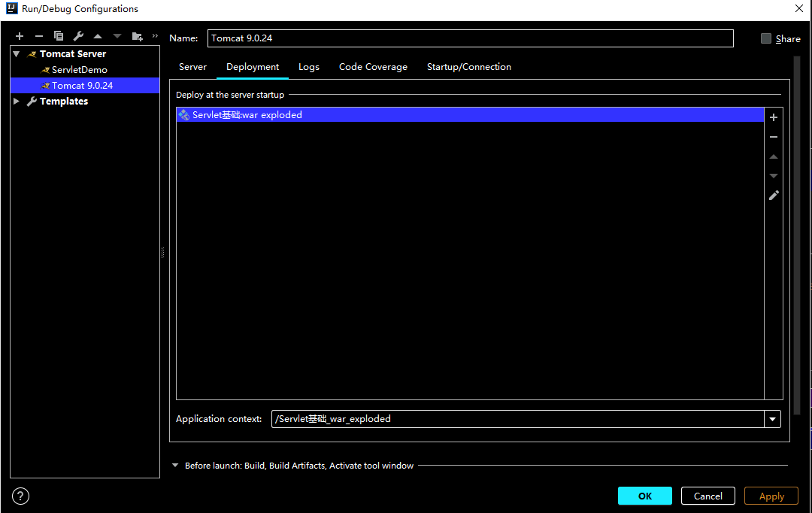Open the Application context dropdown

tap(773, 419)
